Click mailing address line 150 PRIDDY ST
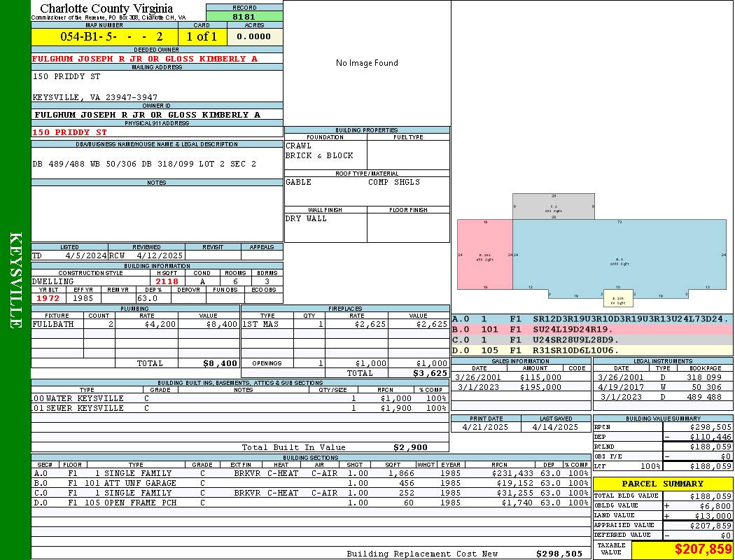This screenshot has height=560, width=735. point(66,76)
